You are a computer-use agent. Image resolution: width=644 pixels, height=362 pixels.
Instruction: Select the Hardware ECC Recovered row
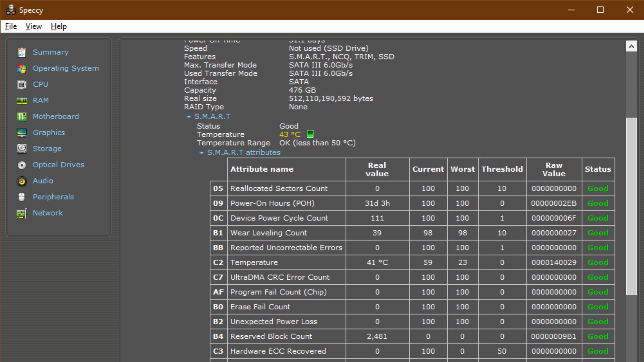tap(412, 351)
